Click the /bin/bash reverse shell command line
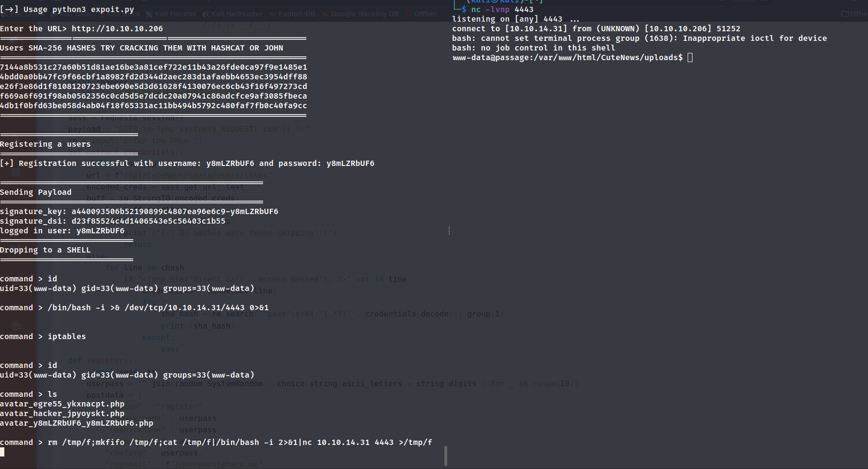This screenshot has height=469, width=868. pos(134,307)
